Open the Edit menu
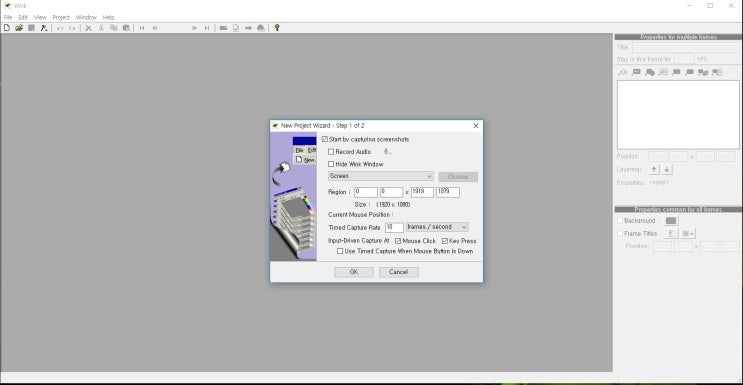 pyautogui.click(x=23, y=17)
